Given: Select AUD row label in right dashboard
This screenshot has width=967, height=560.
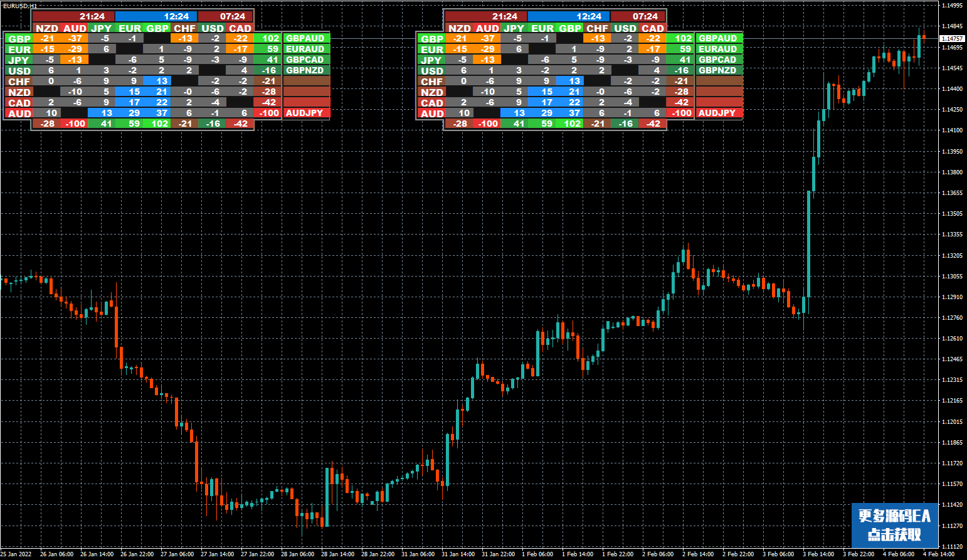Looking at the screenshot, I should [x=431, y=114].
